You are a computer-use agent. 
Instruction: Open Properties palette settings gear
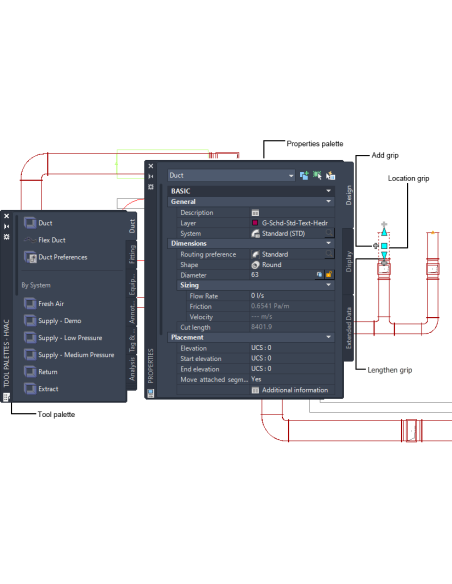tap(150, 187)
